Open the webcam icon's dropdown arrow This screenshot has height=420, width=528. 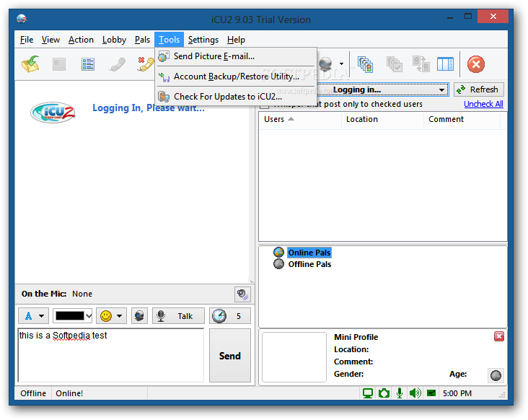click(x=341, y=64)
